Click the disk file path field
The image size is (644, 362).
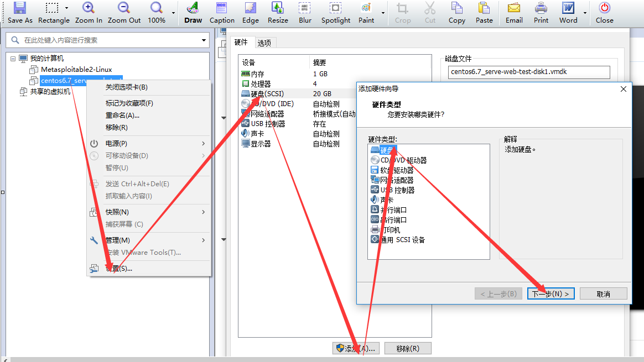(x=529, y=72)
